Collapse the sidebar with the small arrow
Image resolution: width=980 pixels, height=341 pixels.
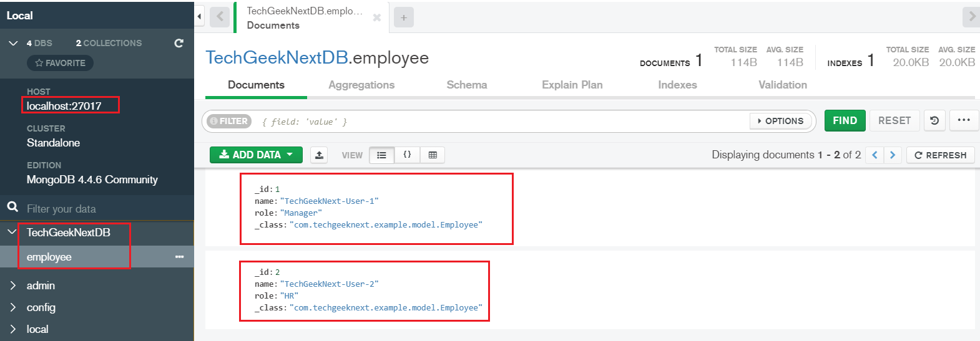[199, 16]
